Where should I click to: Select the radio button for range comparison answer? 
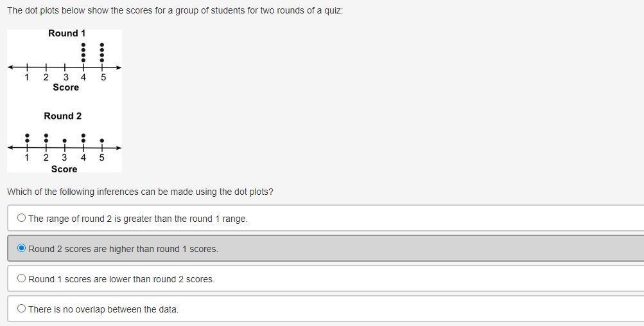22,218
